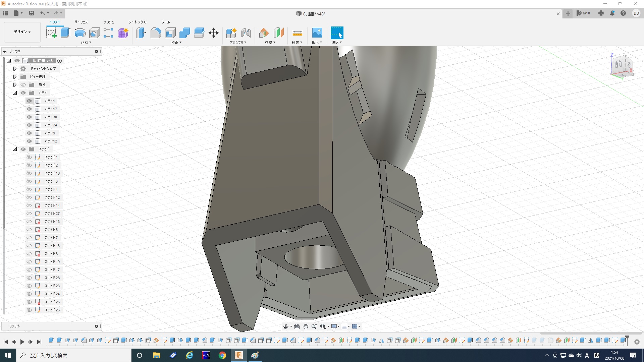Image resolution: width=644 pixels, height=362 pixels.
Task: Open the デザイン workspace dropdown
Action: [22, 32]
